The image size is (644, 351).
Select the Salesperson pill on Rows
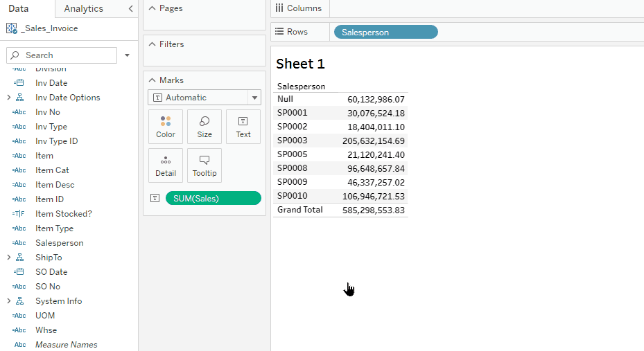385,32
